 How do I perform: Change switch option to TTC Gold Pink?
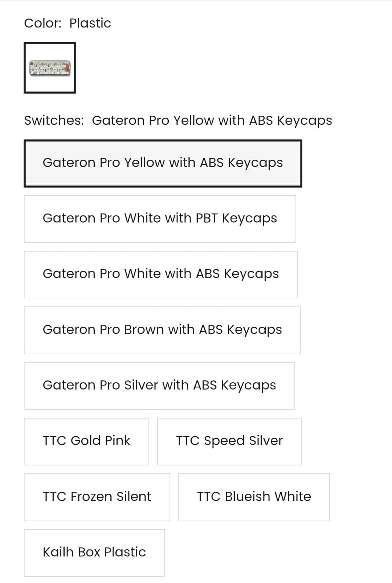click(86, 441)
